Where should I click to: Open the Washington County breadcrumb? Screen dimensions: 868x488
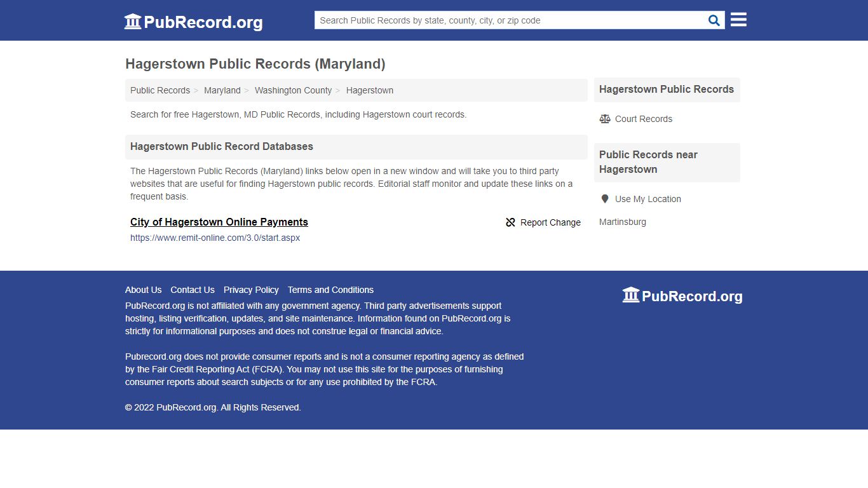click(x=293, y=90)
